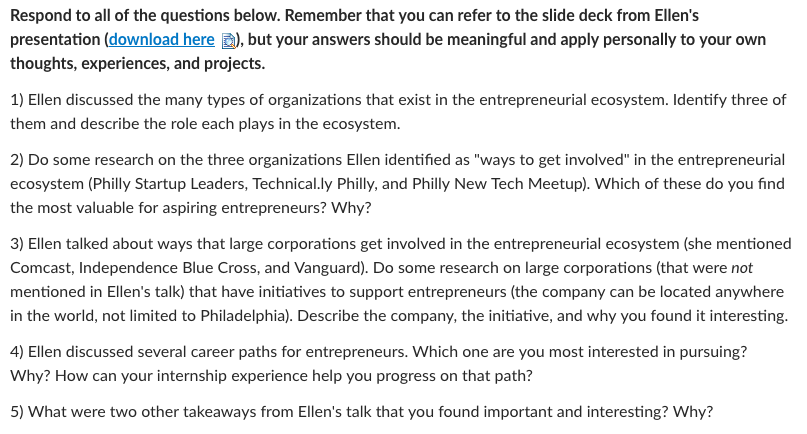Click question 4 about career paths
Image resolution: width=807 pixels, height=434 pixels.
378,363
